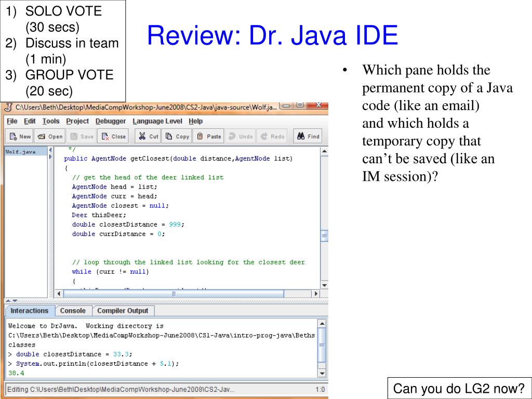532x399 pixels.
Task: Click the 'Editing C:\Users\Beth' status bar text
Action: pyautogui.click(x=121, y=390)
